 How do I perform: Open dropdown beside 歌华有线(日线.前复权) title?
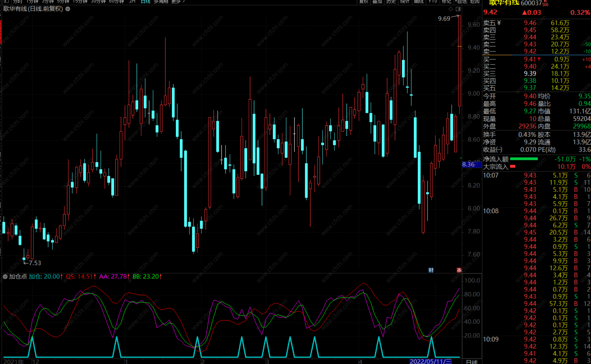pyautogui.click(x=68, y=9)
